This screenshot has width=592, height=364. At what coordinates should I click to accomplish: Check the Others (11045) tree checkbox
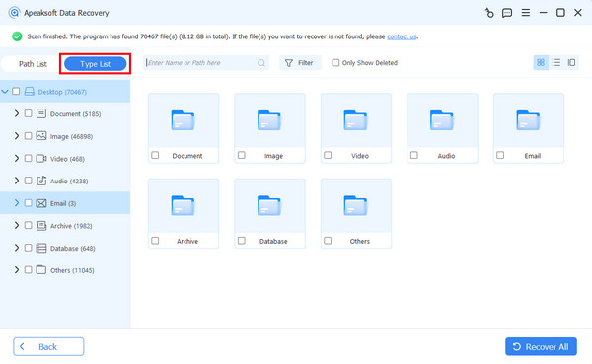[28, 269]
